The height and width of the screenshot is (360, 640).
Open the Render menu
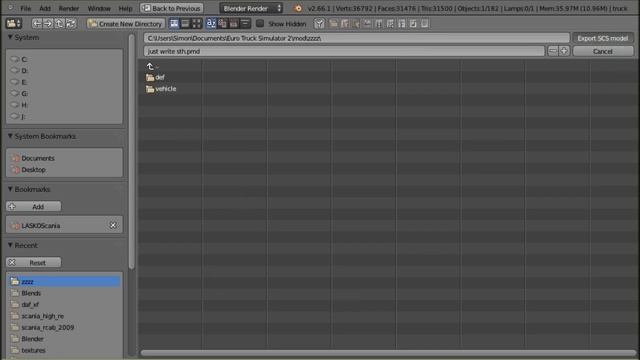pos(69,8)
